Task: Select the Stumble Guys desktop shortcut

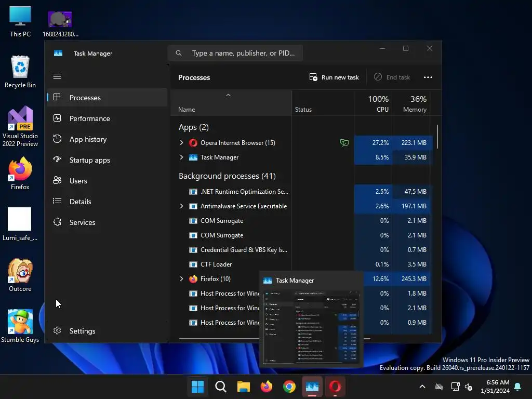Action: [20, 326]
